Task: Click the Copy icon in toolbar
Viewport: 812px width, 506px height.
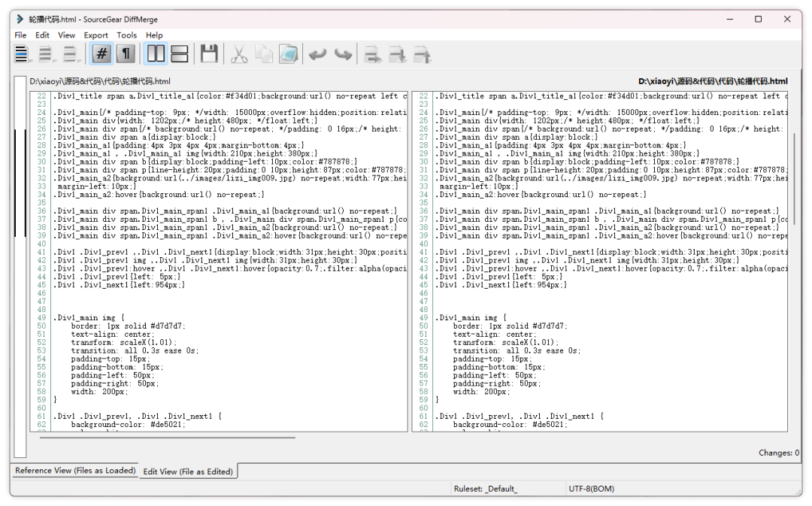Action: (264, 54)
